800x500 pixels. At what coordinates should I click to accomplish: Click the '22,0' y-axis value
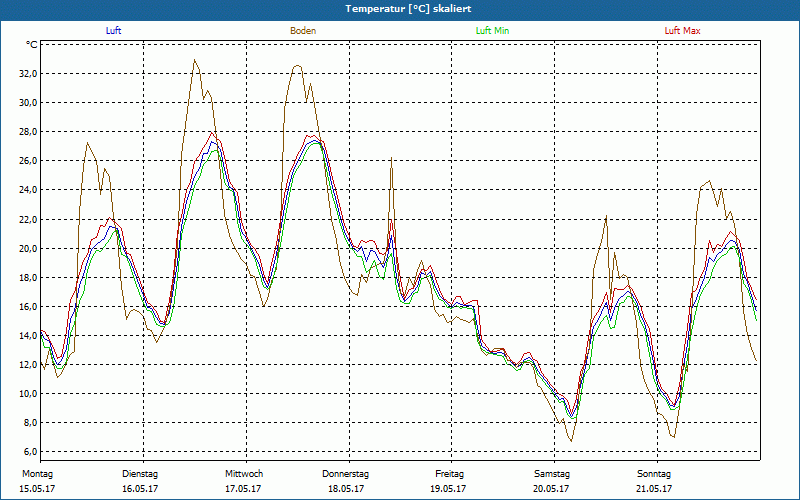point(29,219)
